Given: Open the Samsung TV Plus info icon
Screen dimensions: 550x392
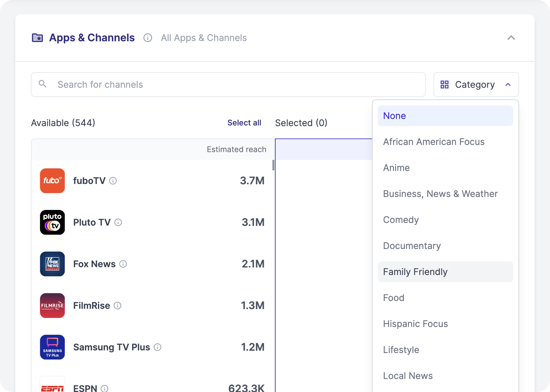Looking at the screenshot, I should (158, 347).
